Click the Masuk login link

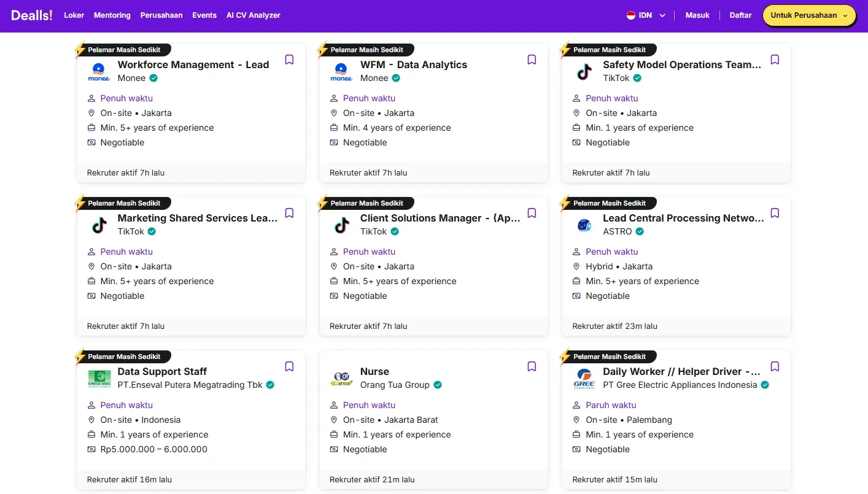coord(697,15)
